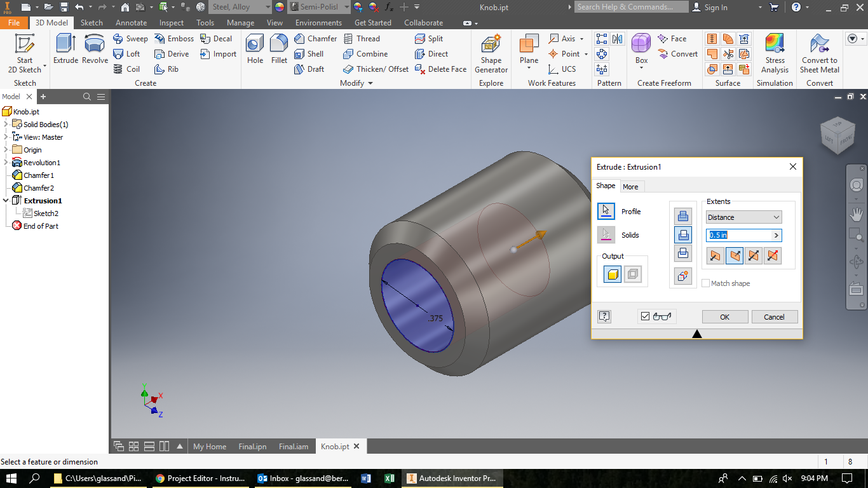Click Convert to Sheet Metal
Screen dimensions: 868x488
click(819, 54)
